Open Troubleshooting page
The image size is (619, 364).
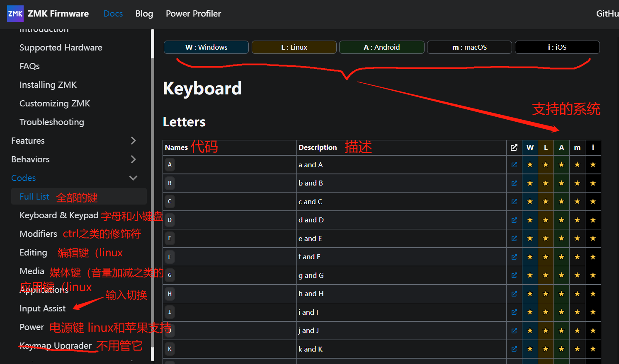pyautogui.click(x=52, y=122)
